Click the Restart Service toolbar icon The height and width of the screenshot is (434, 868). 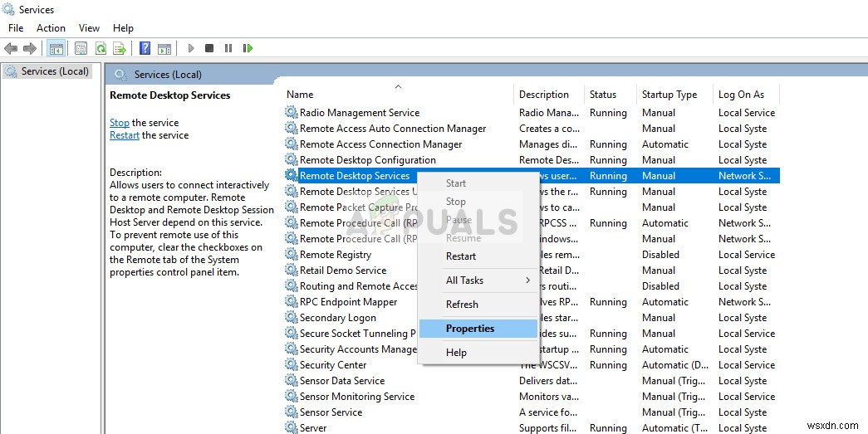pyautogui.click(x=248, y=48)
